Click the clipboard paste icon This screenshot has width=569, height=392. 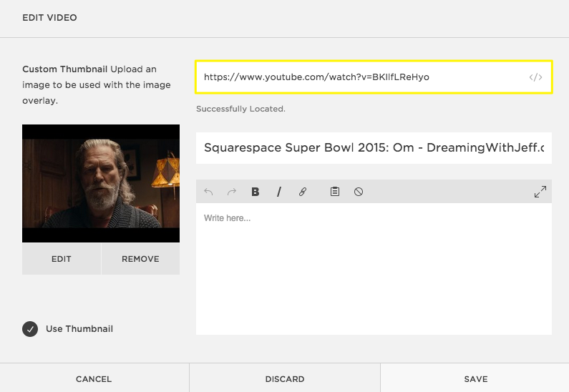(x=334, y=192)
